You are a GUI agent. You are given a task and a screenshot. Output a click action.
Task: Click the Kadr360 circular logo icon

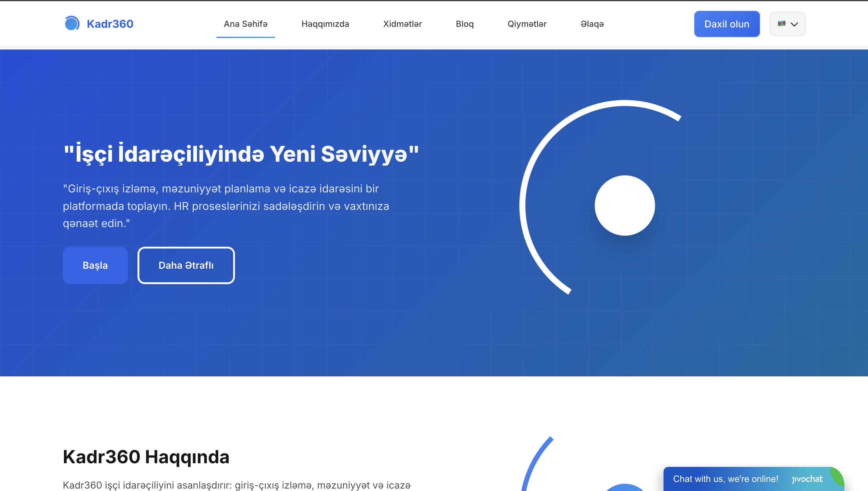click(x=72, y=23)
